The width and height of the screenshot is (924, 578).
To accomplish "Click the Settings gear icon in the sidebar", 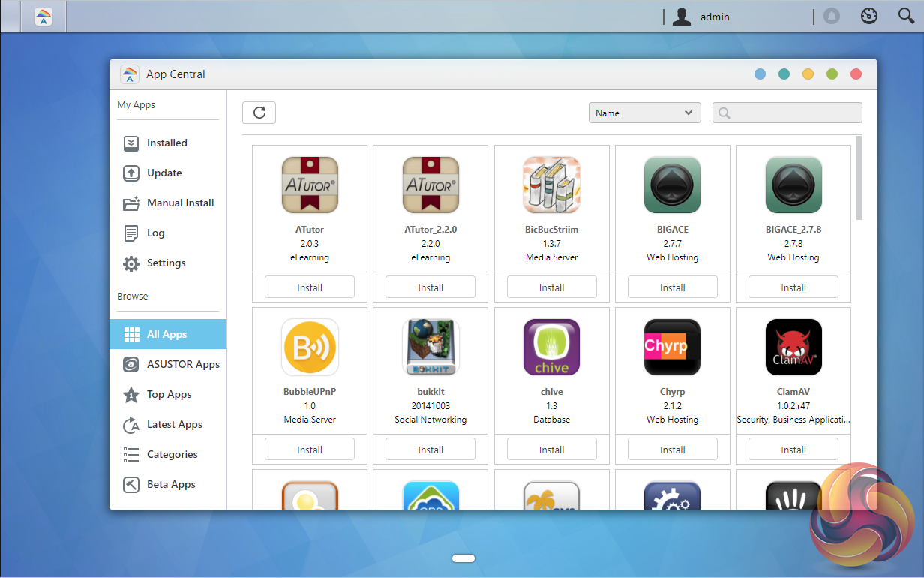I will (131, 263).
